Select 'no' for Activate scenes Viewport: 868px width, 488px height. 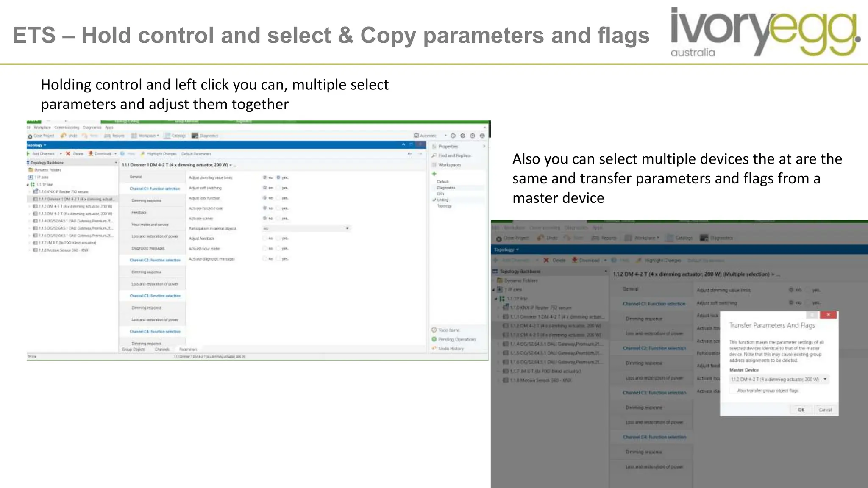point(265,218)
